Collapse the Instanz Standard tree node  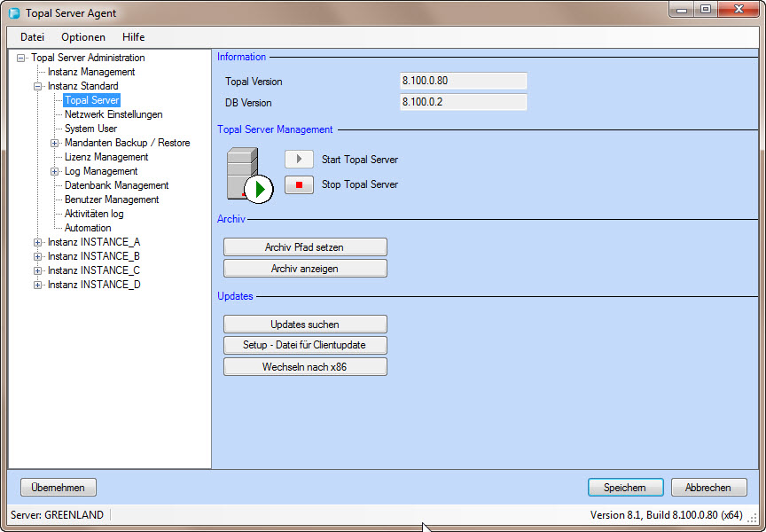[37, 87]
